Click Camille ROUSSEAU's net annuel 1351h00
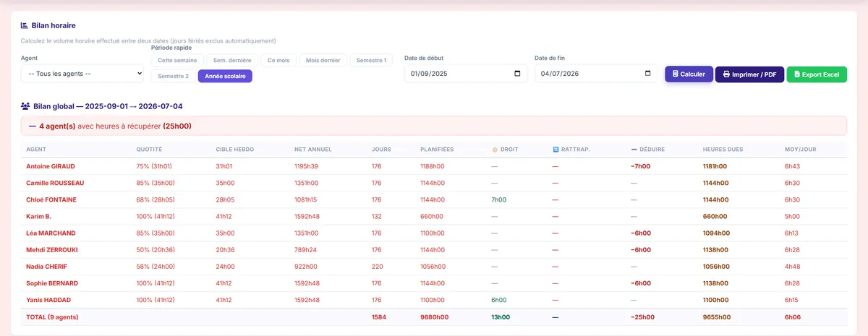Viewport: 868px width, 336px height. point(307,183)
